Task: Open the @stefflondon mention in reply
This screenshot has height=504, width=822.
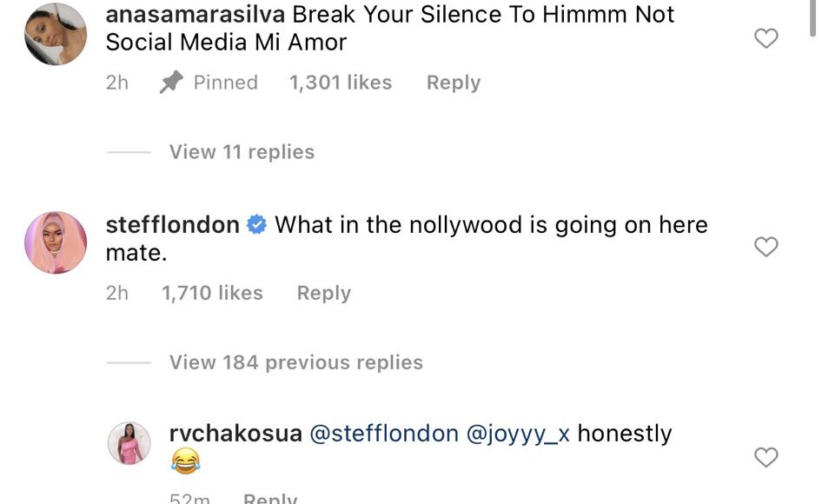Action: tap(383, 434)
